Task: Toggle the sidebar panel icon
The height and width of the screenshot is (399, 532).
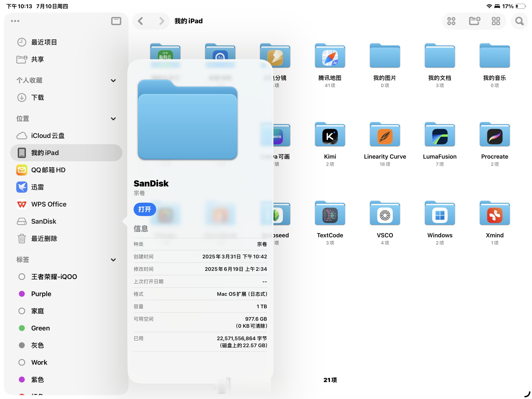Action: tap(116, 21)
